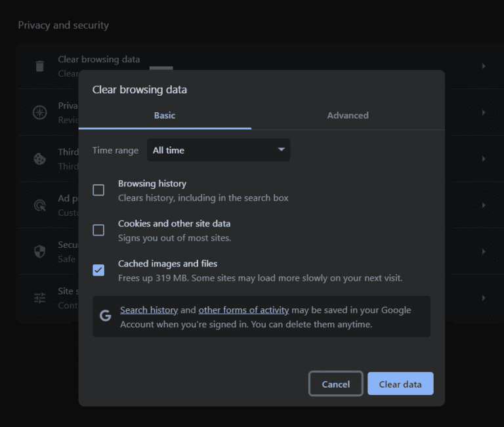The image size is (504, 427).
Task: Click the Google G logo icon
Action: click(105, 316)
